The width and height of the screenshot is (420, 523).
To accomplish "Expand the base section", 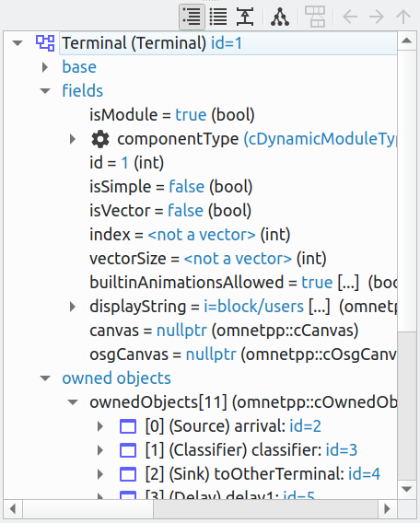I will [45, 67].
